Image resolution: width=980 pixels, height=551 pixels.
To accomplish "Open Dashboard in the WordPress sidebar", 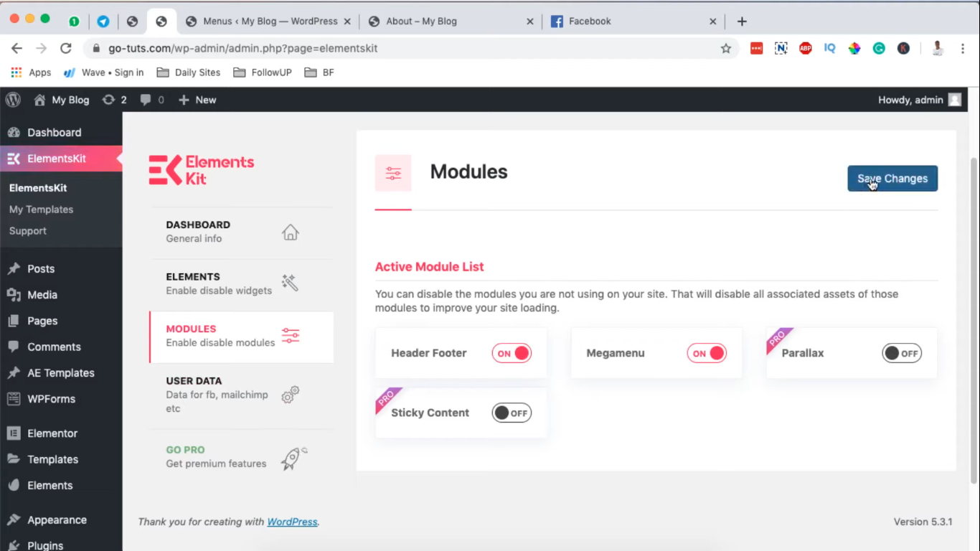I will 61,133.
